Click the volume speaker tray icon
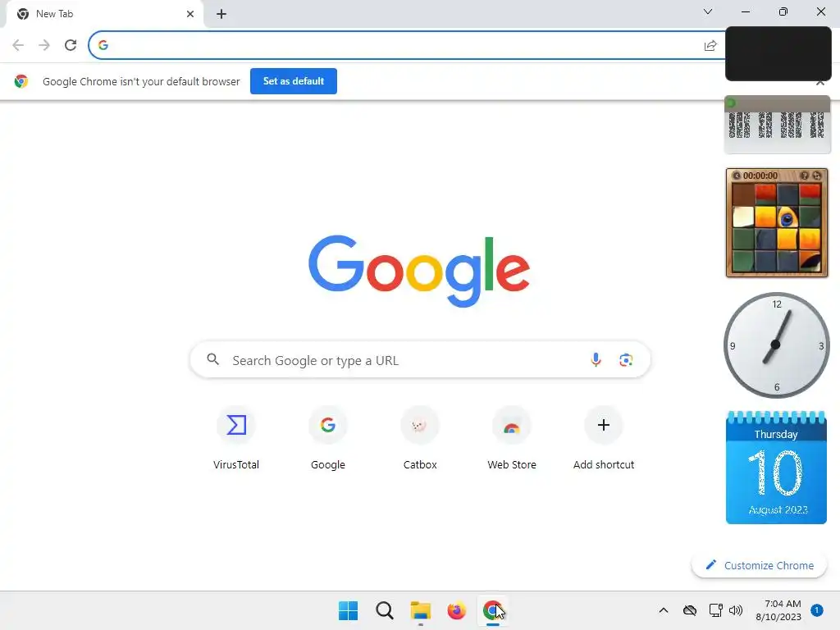The height and width of the screenshot is (630, 840). click(736, 610)
